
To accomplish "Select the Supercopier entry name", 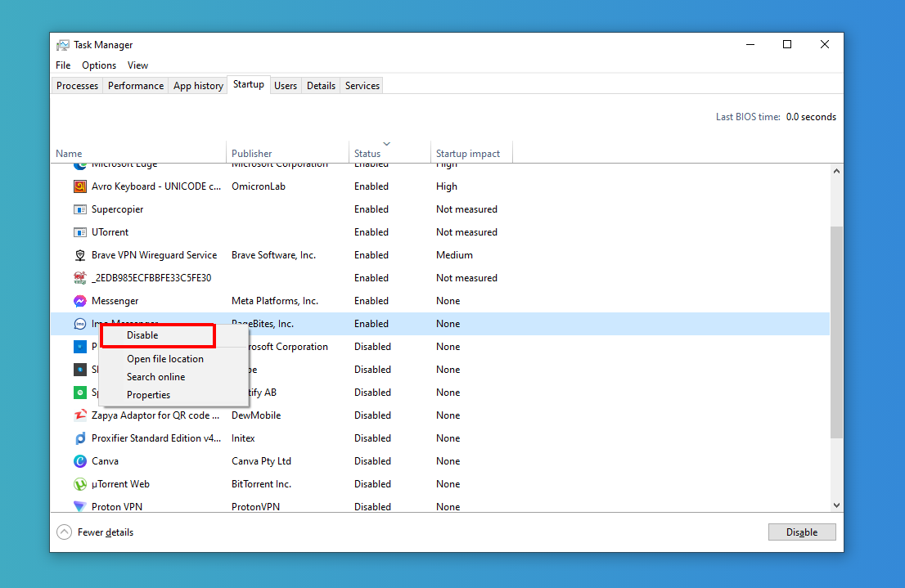I will pos(117,209).
